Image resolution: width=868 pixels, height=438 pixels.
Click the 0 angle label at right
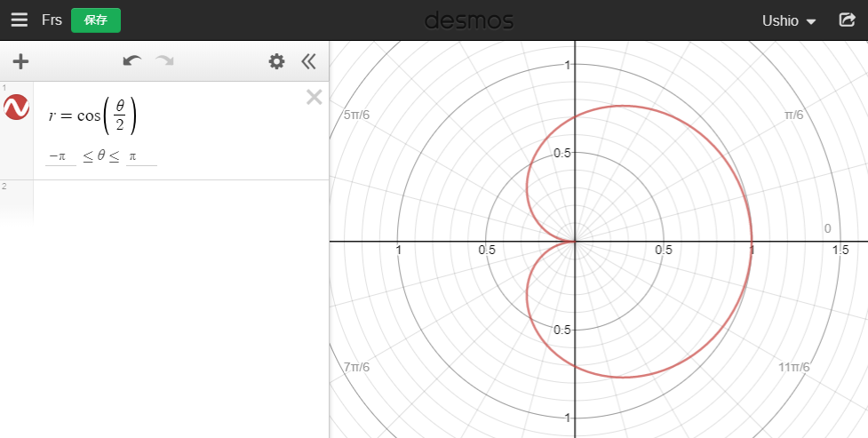click(x=828, y=228)
